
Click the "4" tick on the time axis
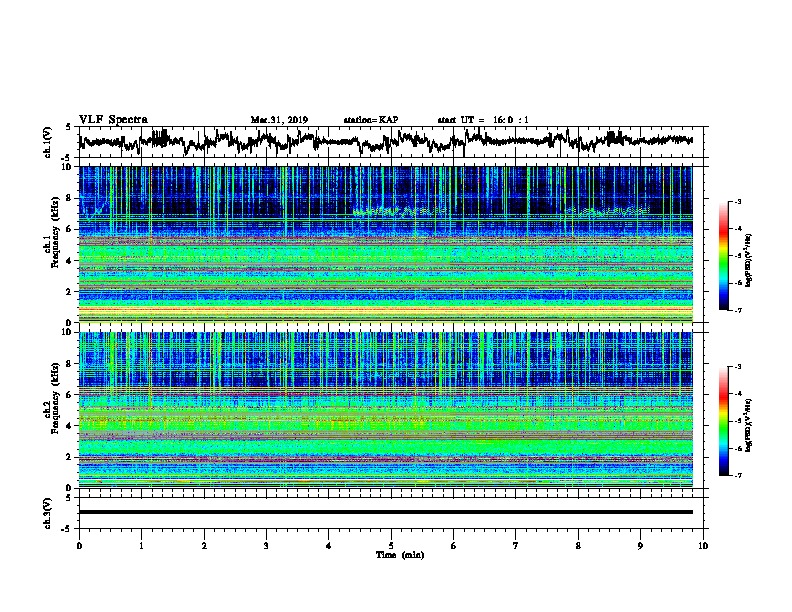[329, 545]
